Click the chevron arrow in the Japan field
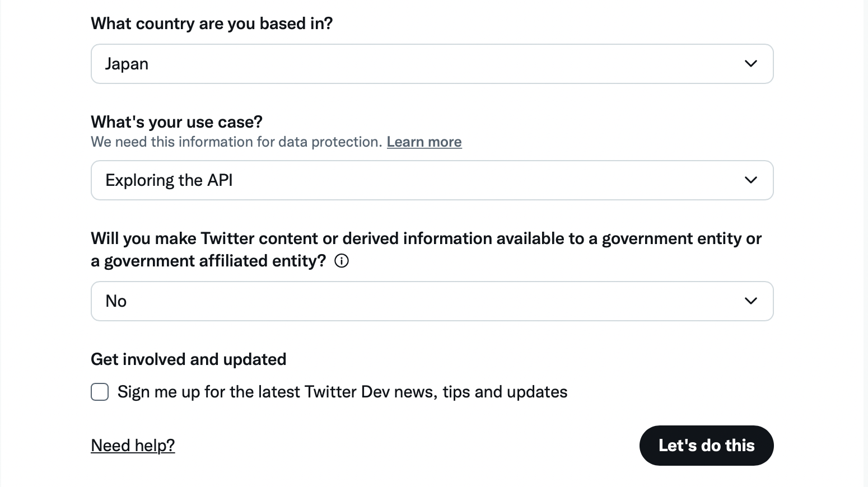This screenshot has width=868, height=487. point(750,64)
